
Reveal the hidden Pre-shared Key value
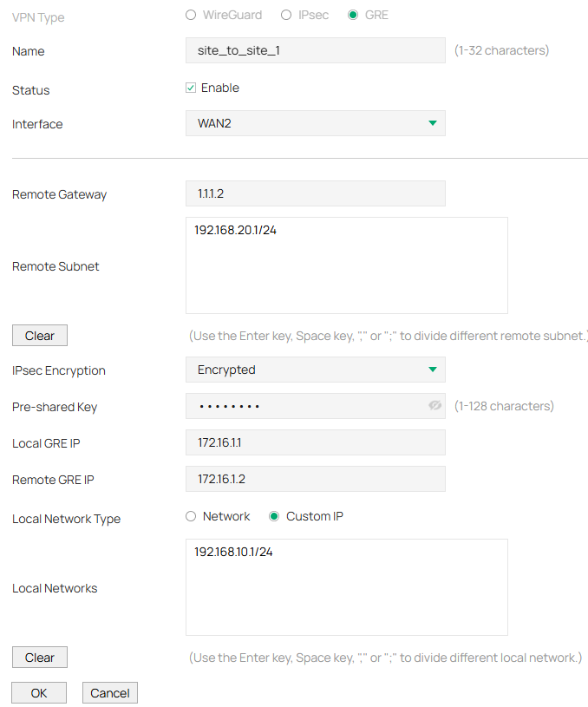pyautogui.click(x=434, y=406)
